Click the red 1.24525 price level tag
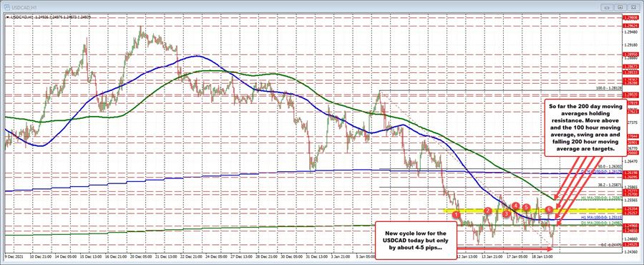Screen dimensions: 644x265 tap(631, 244)
